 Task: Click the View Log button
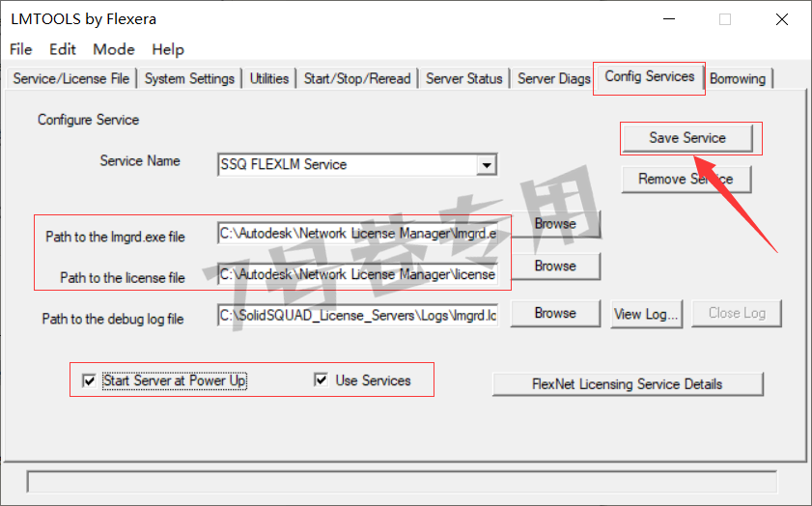[x=646, y=314]
